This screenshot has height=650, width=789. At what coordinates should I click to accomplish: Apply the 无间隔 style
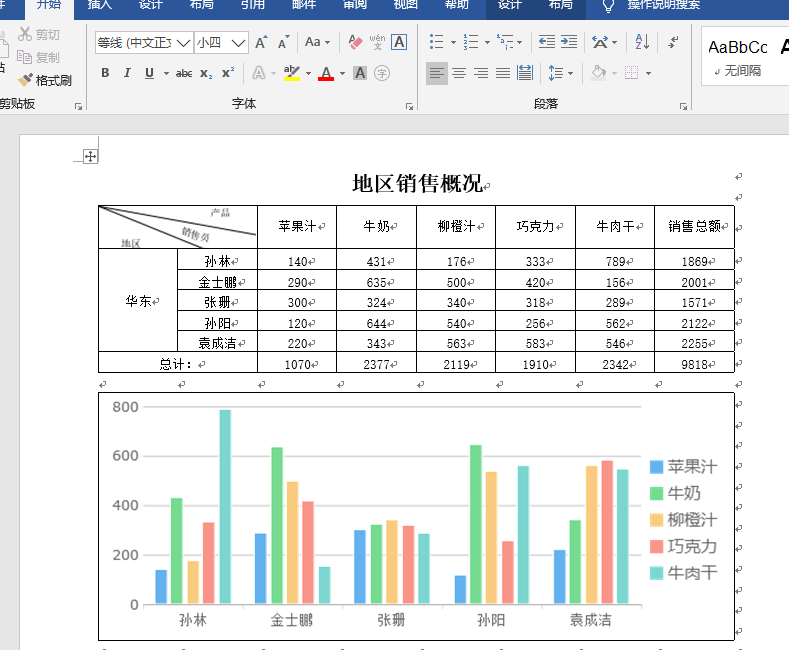[x=743, y=56]
